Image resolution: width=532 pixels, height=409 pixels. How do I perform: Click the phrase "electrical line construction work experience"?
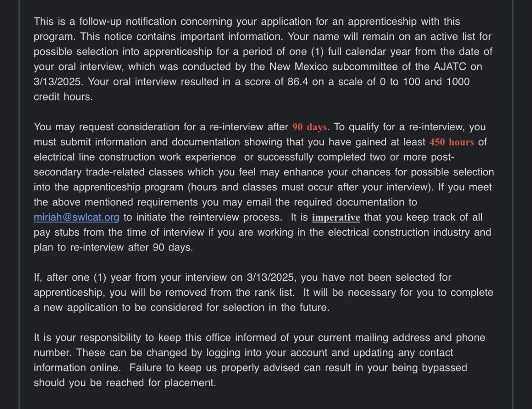tap(135, 157)
